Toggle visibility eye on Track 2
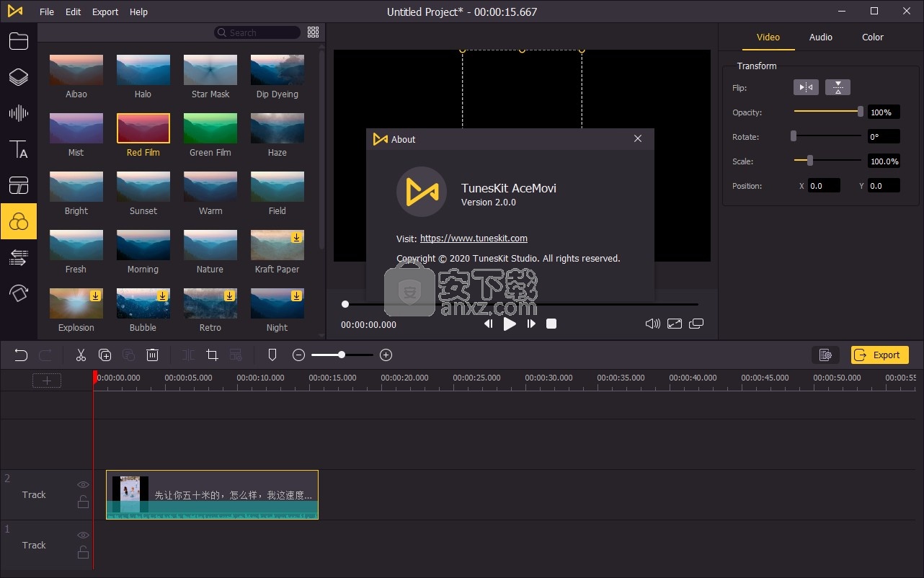 pyautogui.click(x=83, y=485)
